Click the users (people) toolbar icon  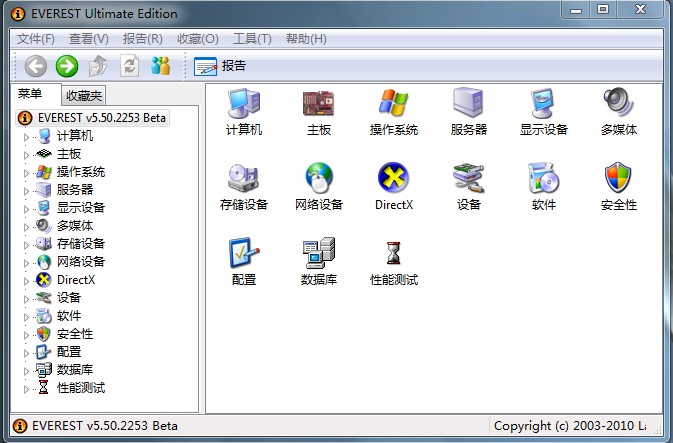click(161, 66)
